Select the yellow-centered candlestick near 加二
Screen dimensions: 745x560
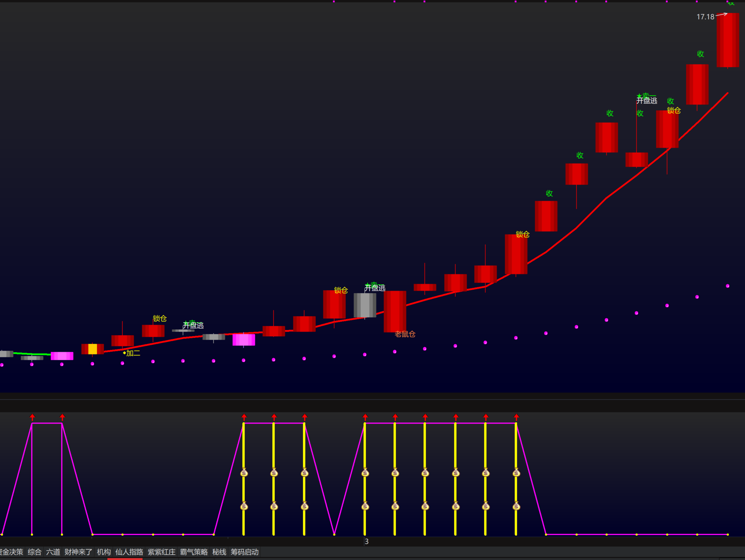(x=93, y=349)
